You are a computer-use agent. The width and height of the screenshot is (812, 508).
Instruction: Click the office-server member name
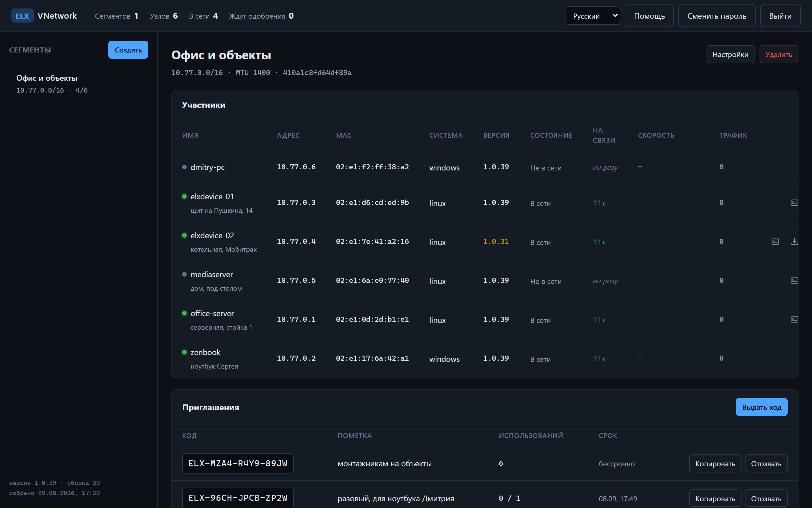(x=212, y=314)
